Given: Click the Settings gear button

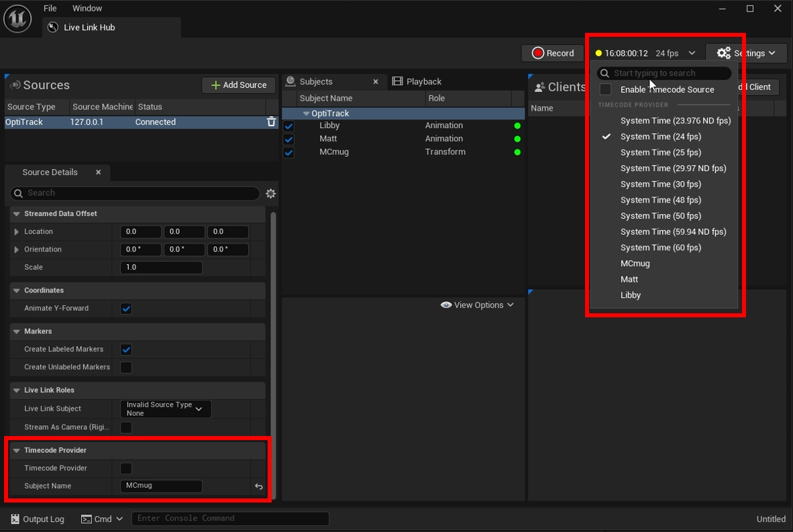Looking at the screenshot, I should coord(745,53).
